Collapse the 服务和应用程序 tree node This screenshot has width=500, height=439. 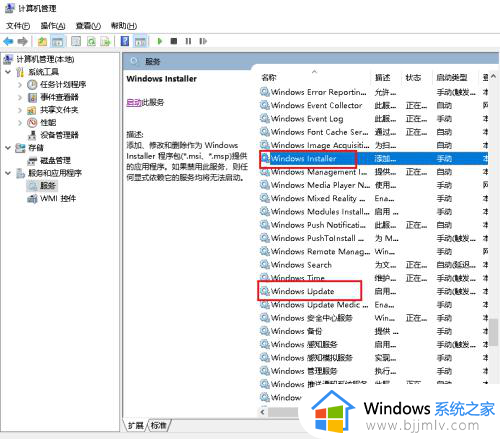pos(8,173)
